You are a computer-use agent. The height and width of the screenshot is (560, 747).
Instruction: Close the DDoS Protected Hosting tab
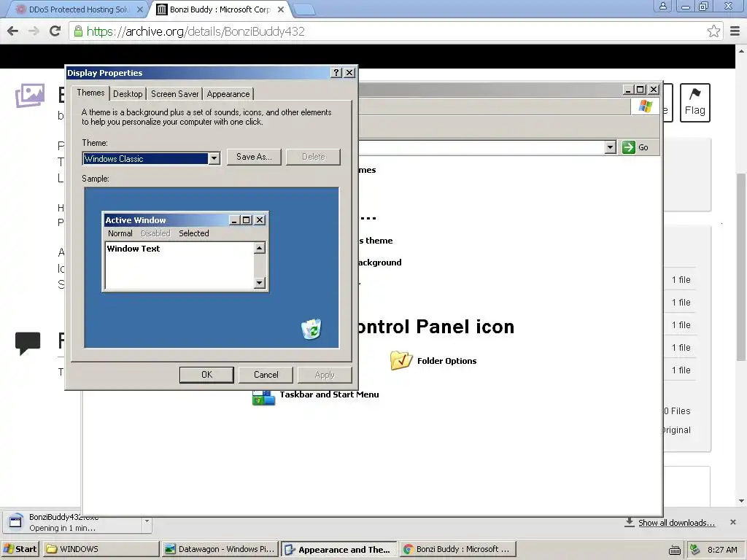(139, 9)
